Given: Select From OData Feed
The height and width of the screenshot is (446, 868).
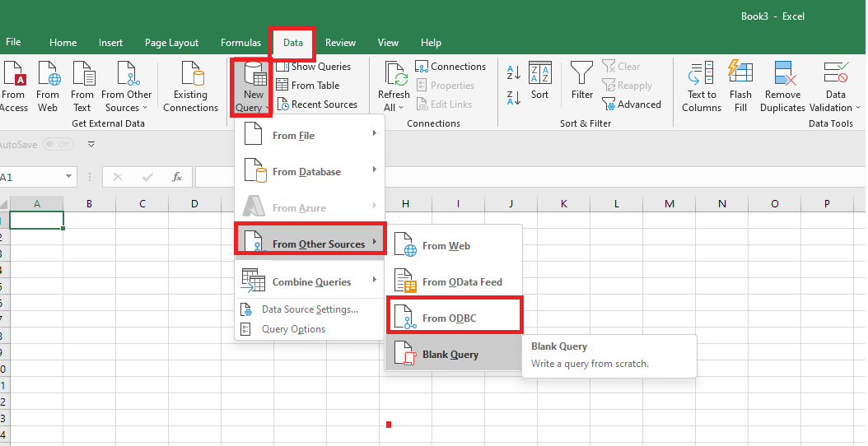Looking at the screenshot, I should tap(454, 281).
